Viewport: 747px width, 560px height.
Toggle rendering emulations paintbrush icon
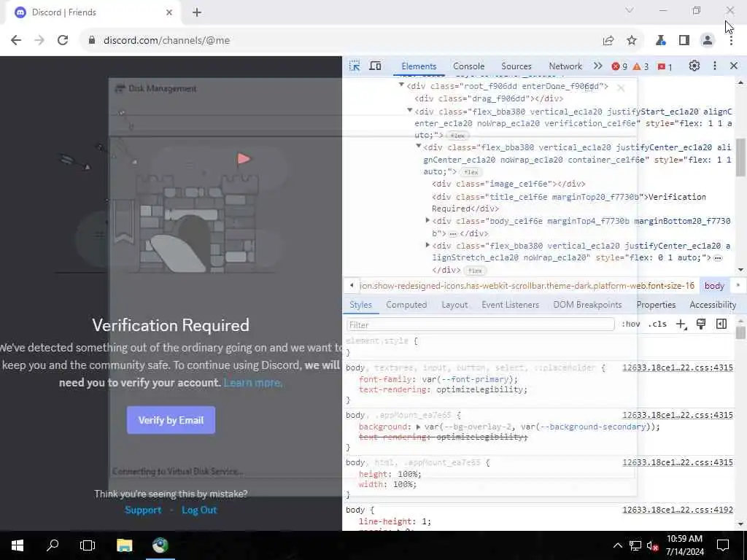701,324
